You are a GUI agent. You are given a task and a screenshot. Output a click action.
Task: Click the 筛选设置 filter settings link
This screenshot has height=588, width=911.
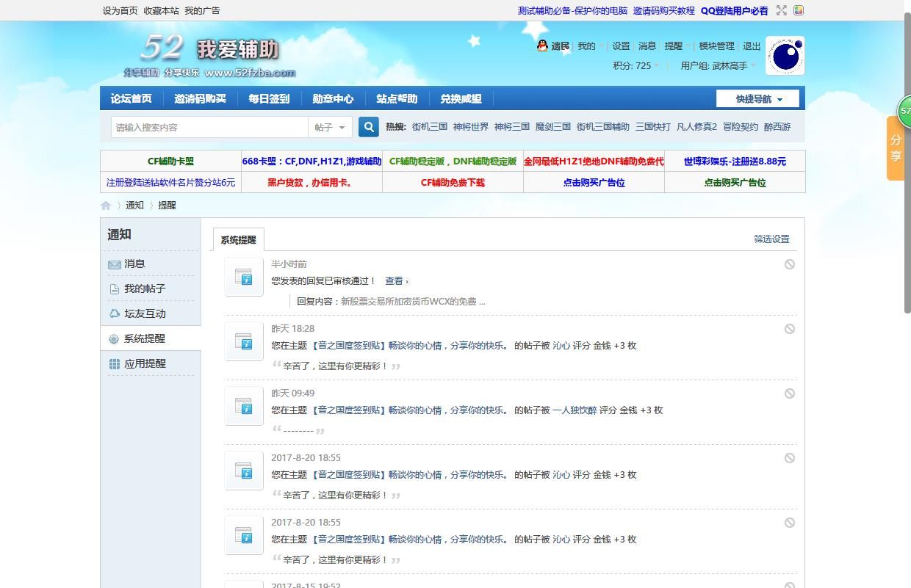click(771, 239)
